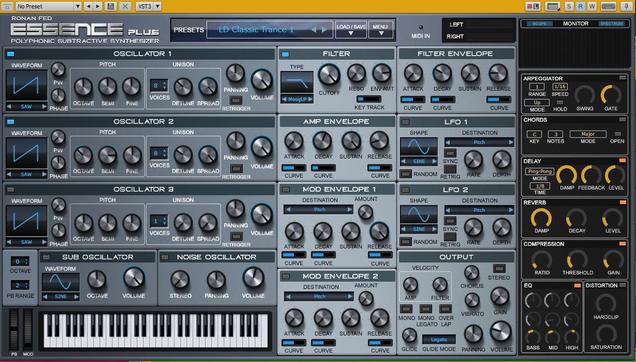Click next filter type arrow beside MoogLP
The width and height of the screenshot is (636, 362).
pos(310,99)
